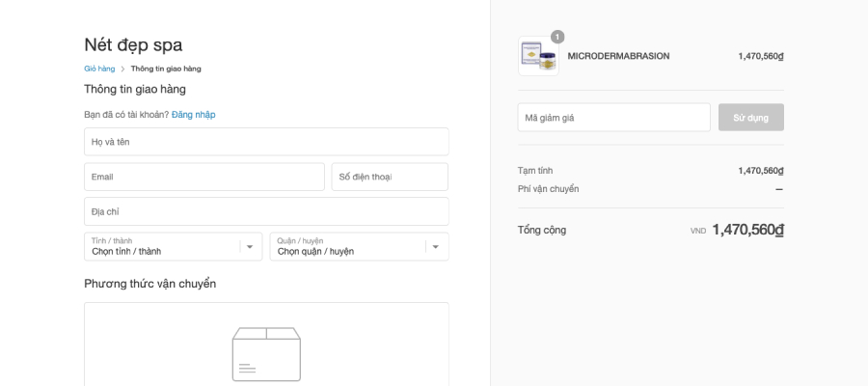Click the Tổng cộng total price amount
Image resolution: width=868 pixels, height=386 pixels.
[x=747, y=230]
